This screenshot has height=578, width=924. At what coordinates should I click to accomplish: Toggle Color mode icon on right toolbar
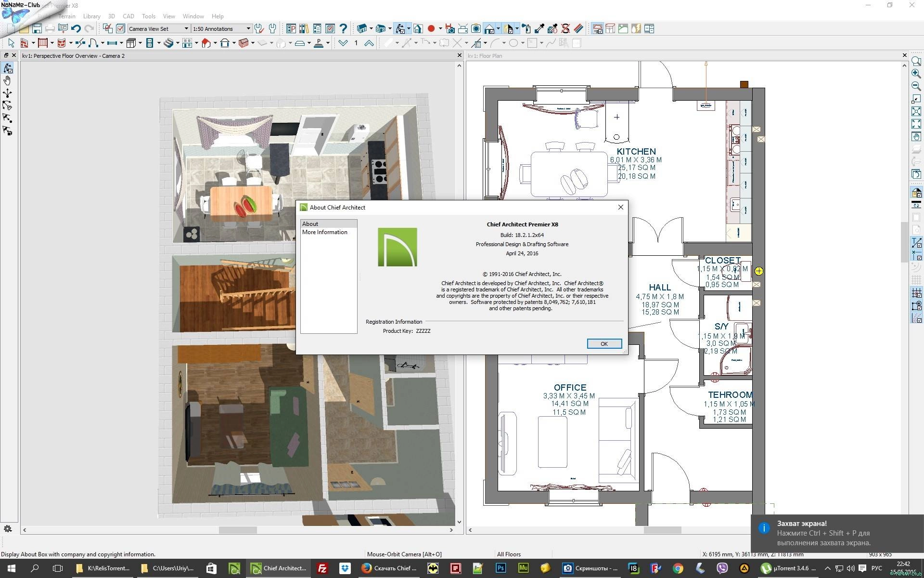tap(916, 193)
